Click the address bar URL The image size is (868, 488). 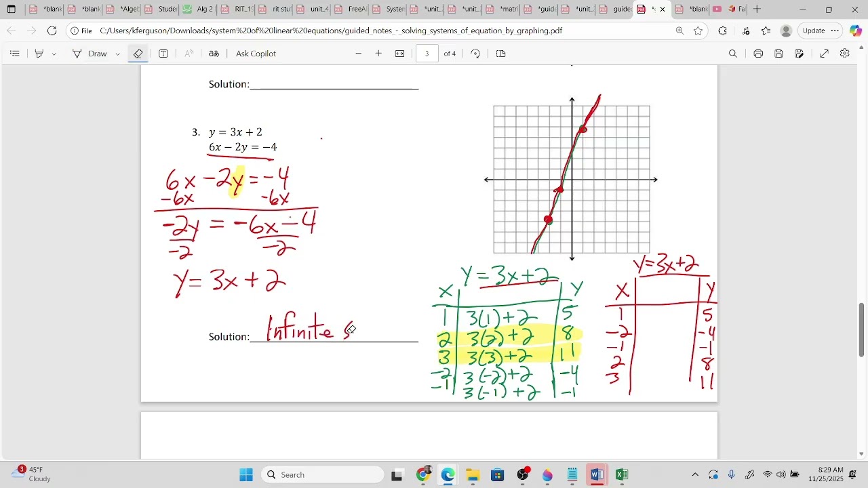(331, 30)
